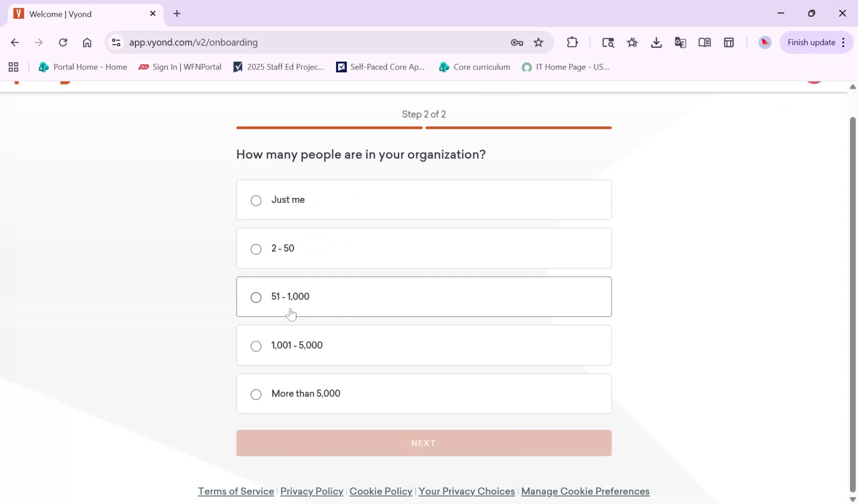Open site settings tune control in address bar

(116, 42)
